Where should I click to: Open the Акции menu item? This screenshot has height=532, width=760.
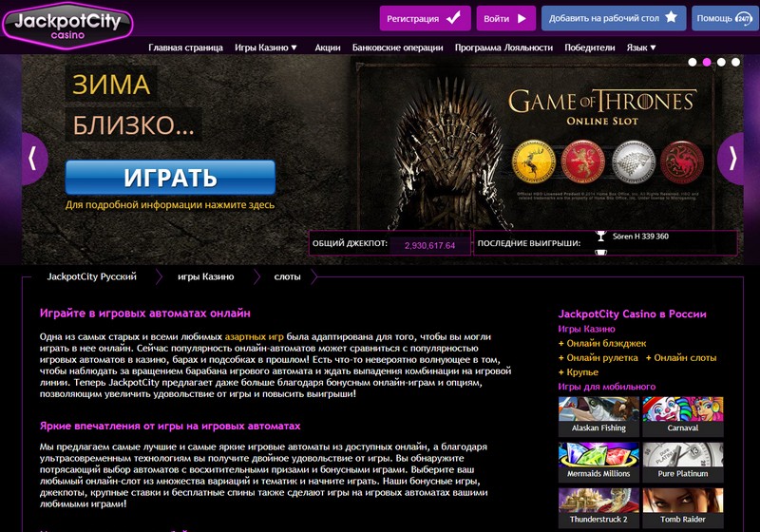click(x=328, y=47)
